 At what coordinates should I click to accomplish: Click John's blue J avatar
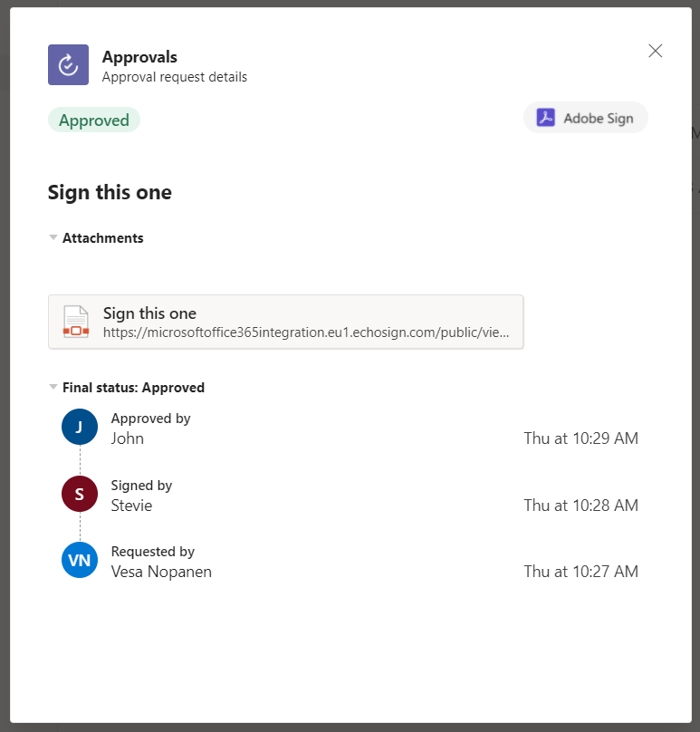point(80,427)
